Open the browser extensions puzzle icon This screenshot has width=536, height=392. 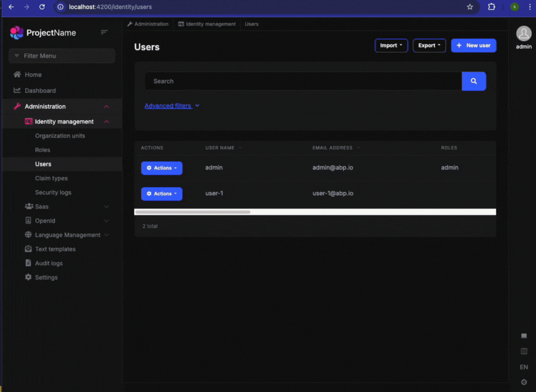pos(491,7)
